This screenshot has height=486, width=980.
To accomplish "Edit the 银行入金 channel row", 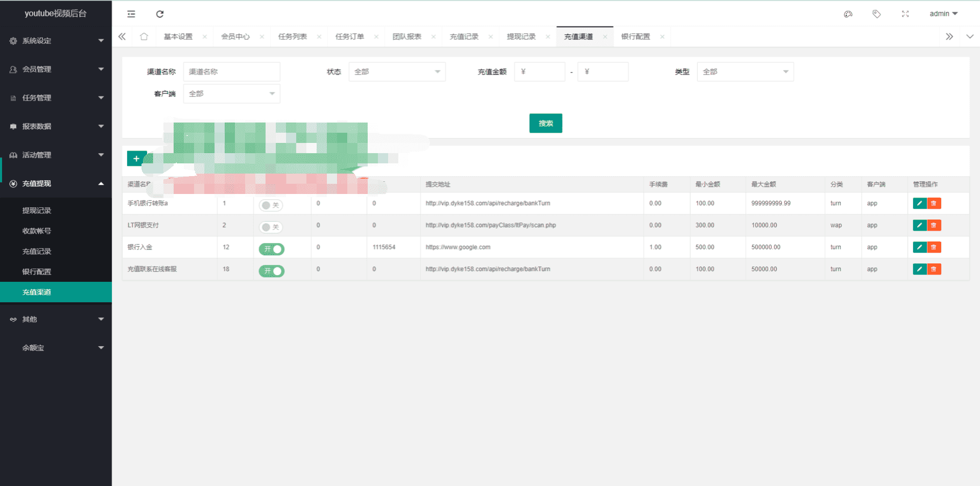I will coord(919,247).
